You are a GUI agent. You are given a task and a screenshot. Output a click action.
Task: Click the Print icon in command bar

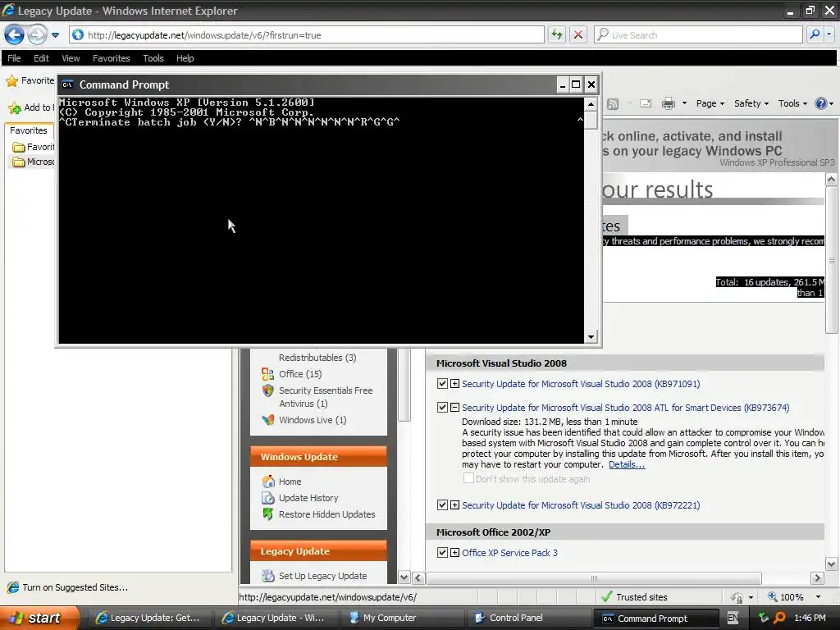coord(668,103)
